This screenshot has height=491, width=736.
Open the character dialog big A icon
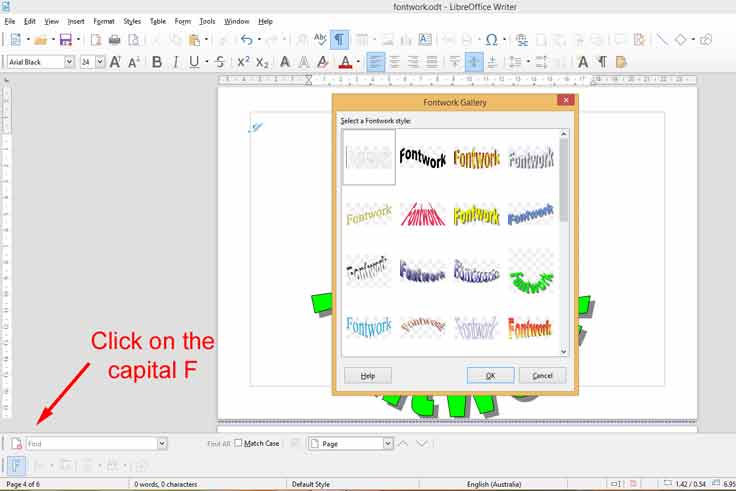[x=583, y=62]
